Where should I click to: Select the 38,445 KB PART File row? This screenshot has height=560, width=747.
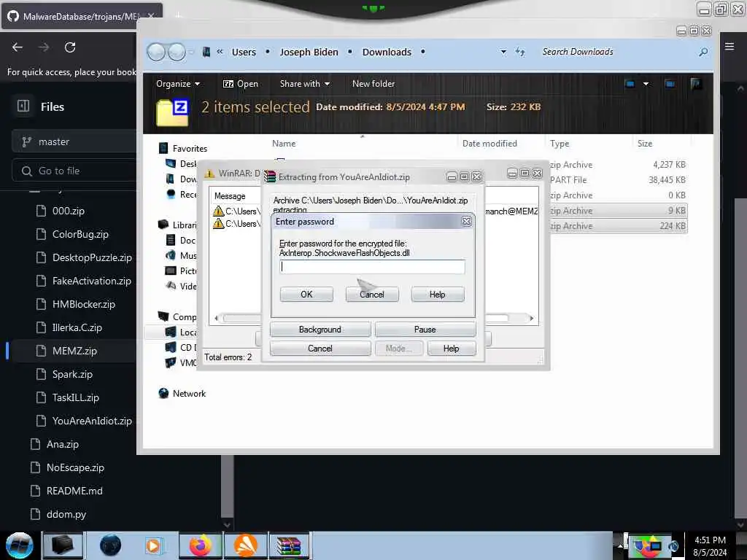coord(619,180)
